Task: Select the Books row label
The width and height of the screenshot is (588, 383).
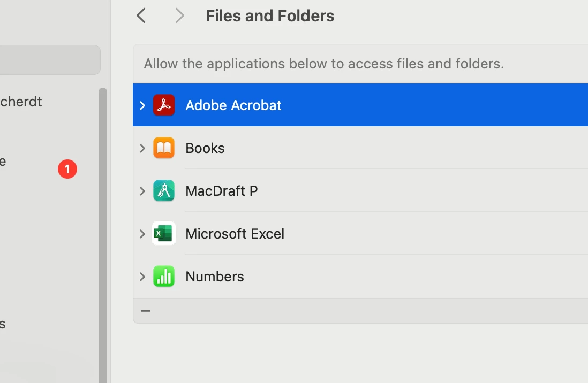Action: click(205, 148)
